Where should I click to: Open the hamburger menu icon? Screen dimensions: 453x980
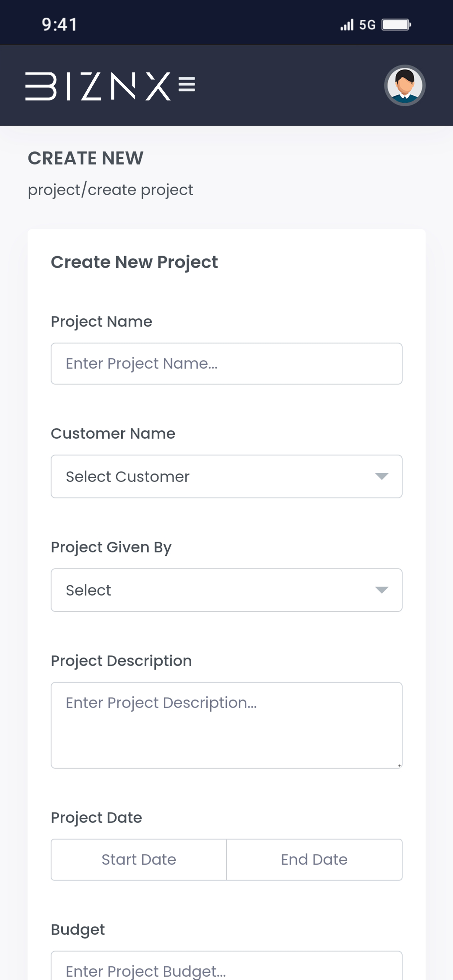(187, 84)
